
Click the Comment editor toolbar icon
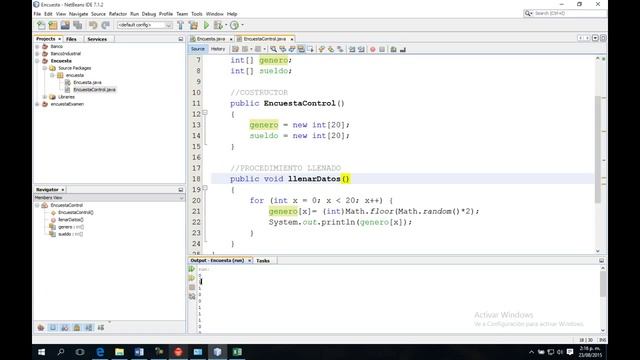point(393,49)
